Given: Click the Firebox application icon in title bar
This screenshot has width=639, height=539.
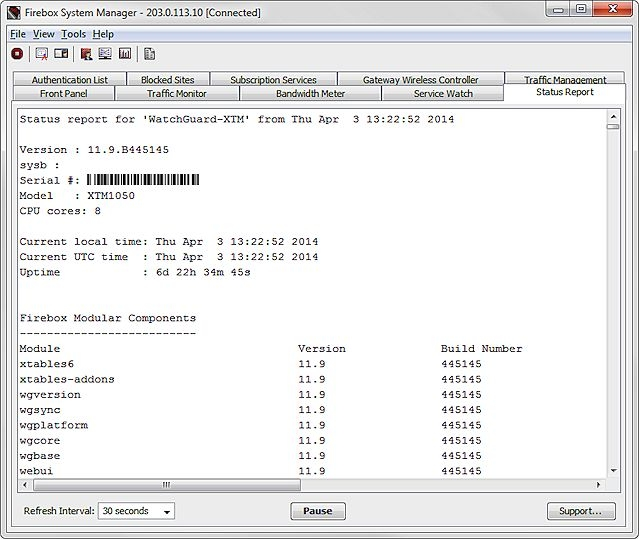Looking at the screenshot, I should tap(13, 13).
